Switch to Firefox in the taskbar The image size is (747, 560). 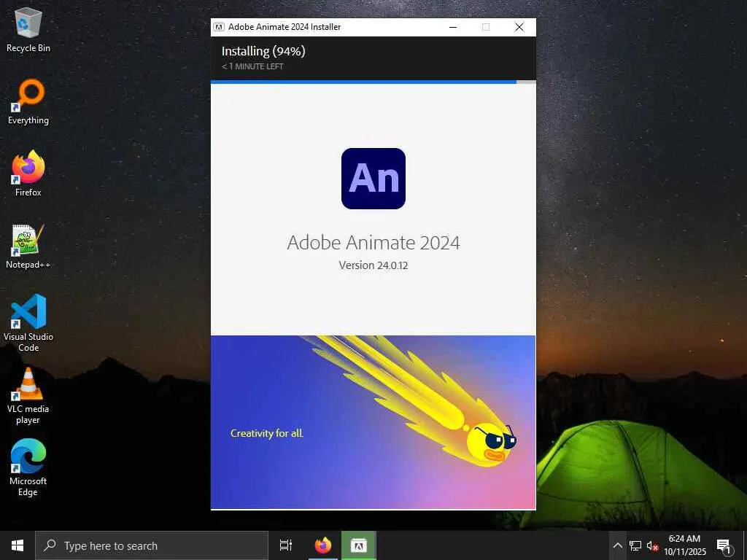tap(323, 545)
